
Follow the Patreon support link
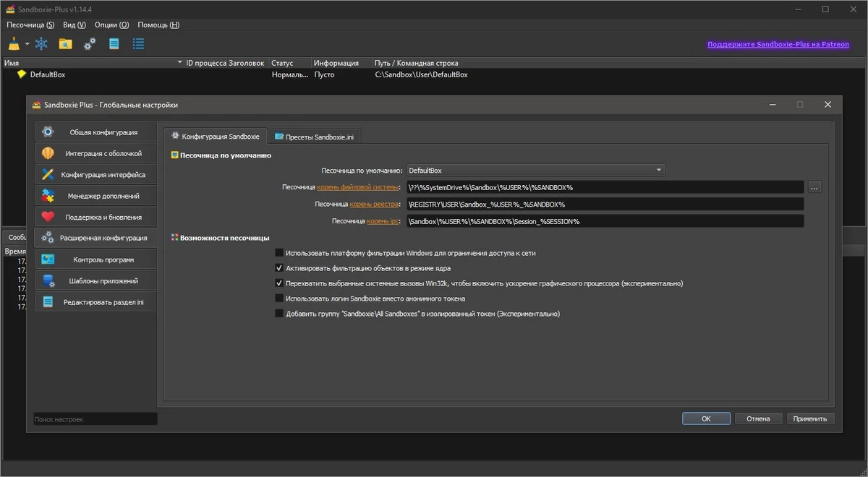pos(778,44)
